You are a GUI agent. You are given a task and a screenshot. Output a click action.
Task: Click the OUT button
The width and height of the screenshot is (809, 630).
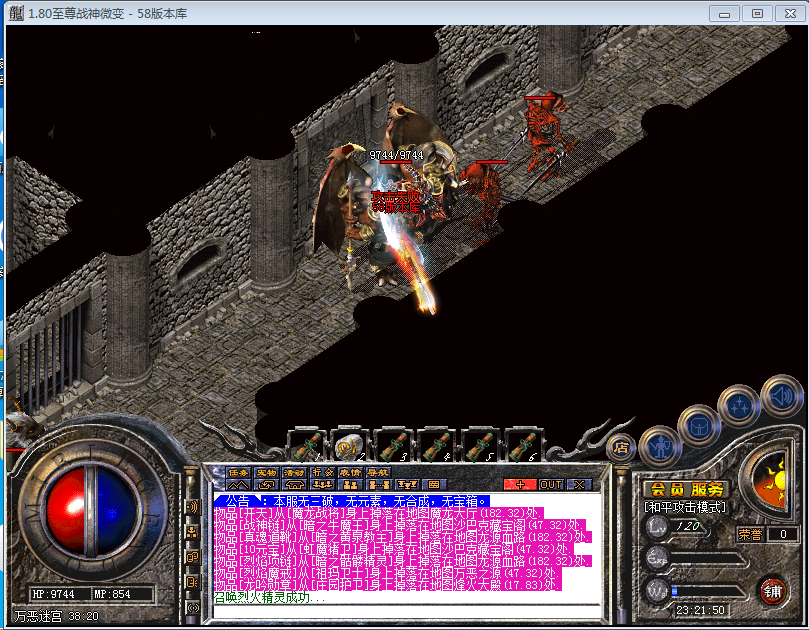pos(551,484)
